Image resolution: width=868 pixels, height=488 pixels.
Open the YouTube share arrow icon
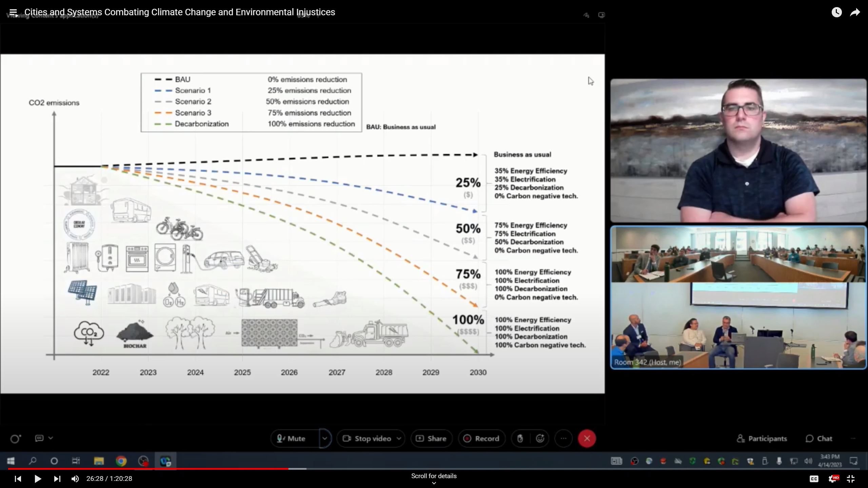(855, 13)
